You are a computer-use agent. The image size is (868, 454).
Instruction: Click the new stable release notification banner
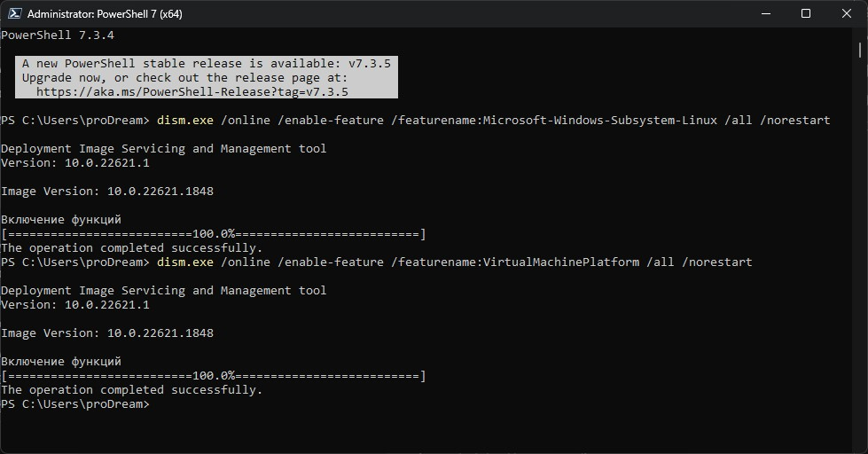click(207, 77)
